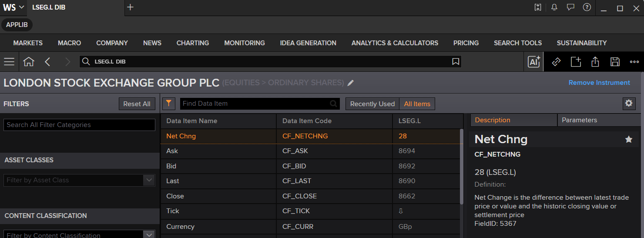Select the Close data item row
Screen dimensions: 644x238
click(x=310, y=196)
